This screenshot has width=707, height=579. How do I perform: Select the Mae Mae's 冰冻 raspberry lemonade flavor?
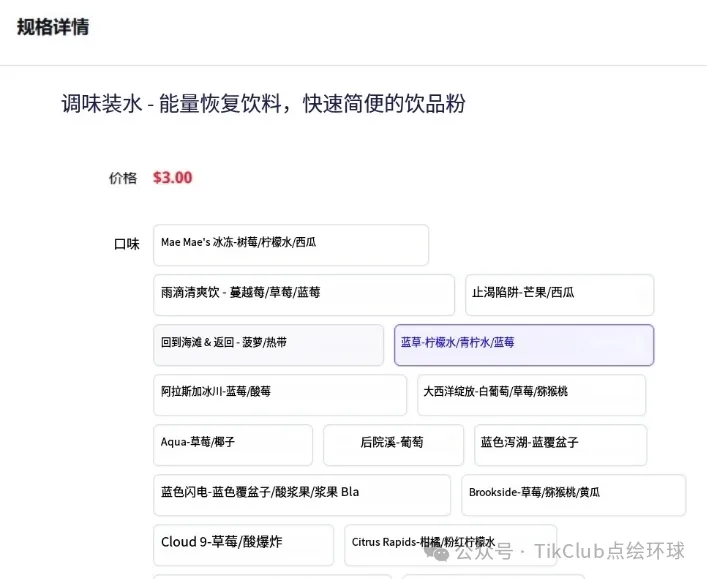tap(290, 244)
